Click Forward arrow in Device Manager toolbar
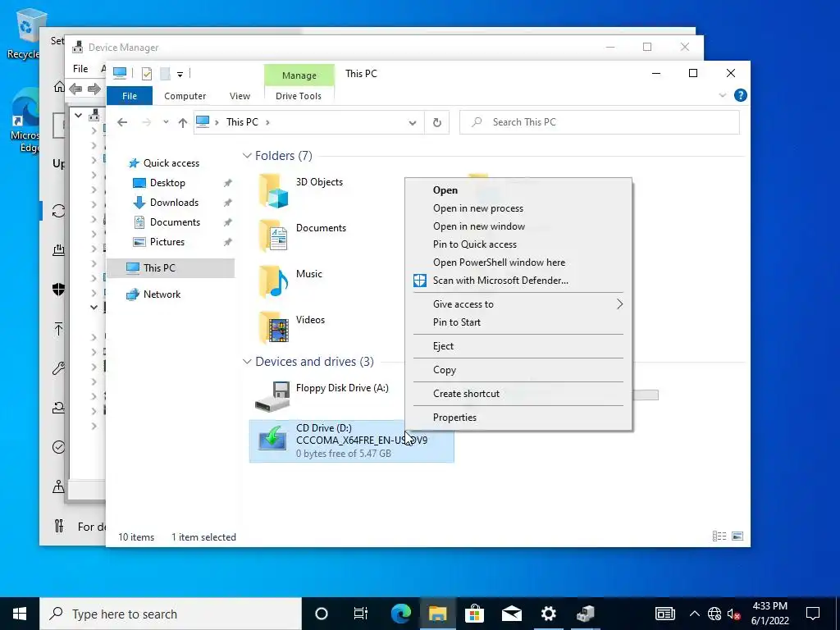This screenshot has height=630, width=840. pyautogui.click(x=94, y=89)
